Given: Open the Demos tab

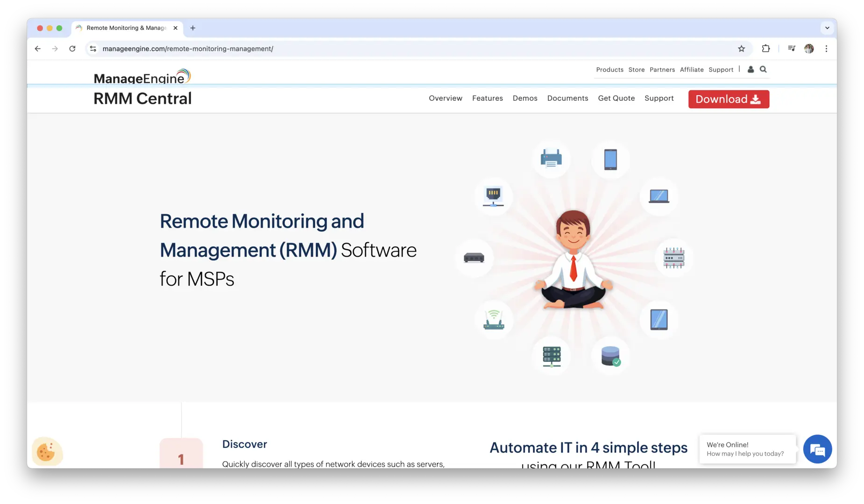Looking at the screenshot, I should (525, 98).
